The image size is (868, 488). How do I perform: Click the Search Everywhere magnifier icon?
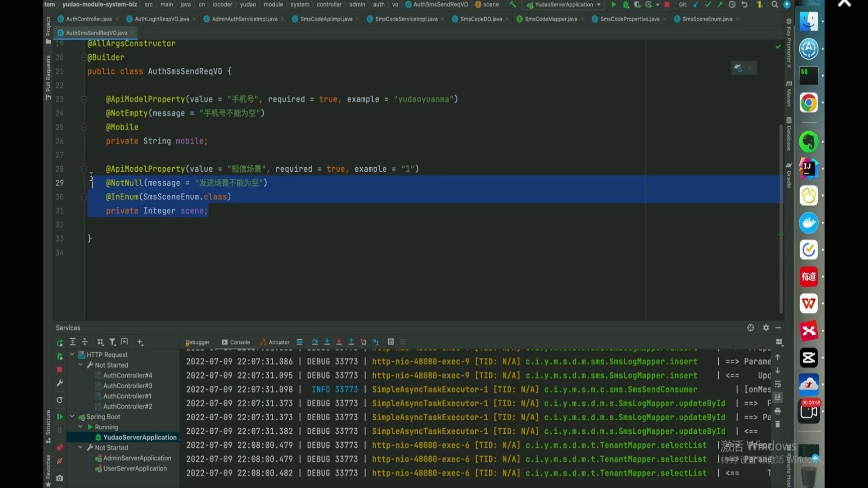point(774,5)
